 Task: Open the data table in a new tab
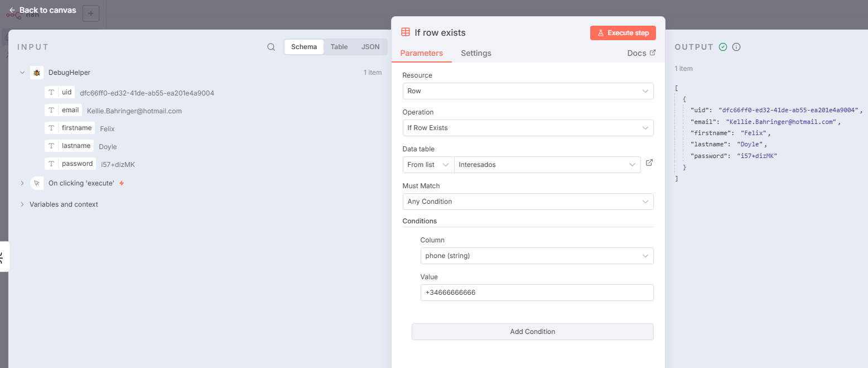[x=649, y=163]
